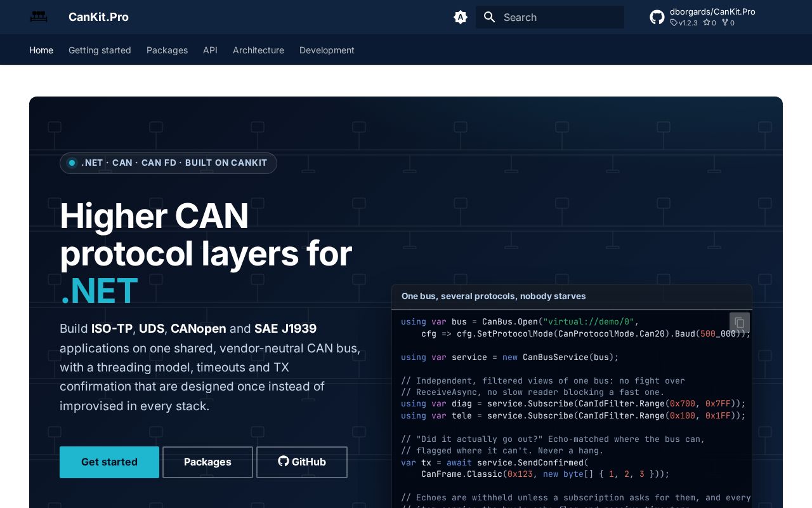Click the CanKit.Pro logo icon
This screenshot has height=508, width=812.
[x=39, y=17]
